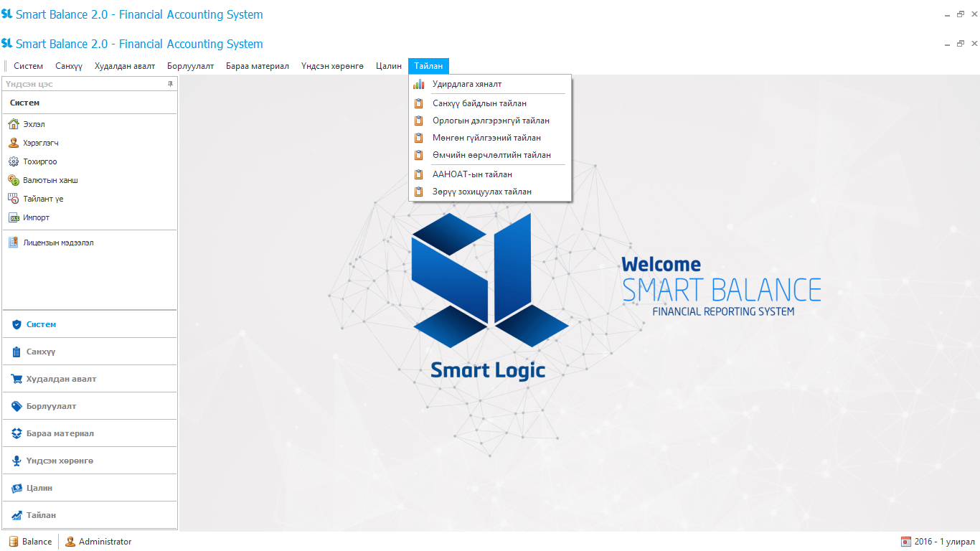This screenshot has width=980, height=551.
Task: Open the Санхүү menu in menu bar
Action: coord(69,66)
